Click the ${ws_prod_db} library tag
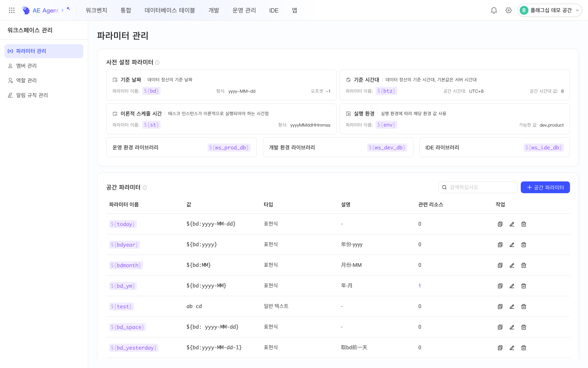Image resolution: width=588 pixels, height=368 pixels. (229, 148)
